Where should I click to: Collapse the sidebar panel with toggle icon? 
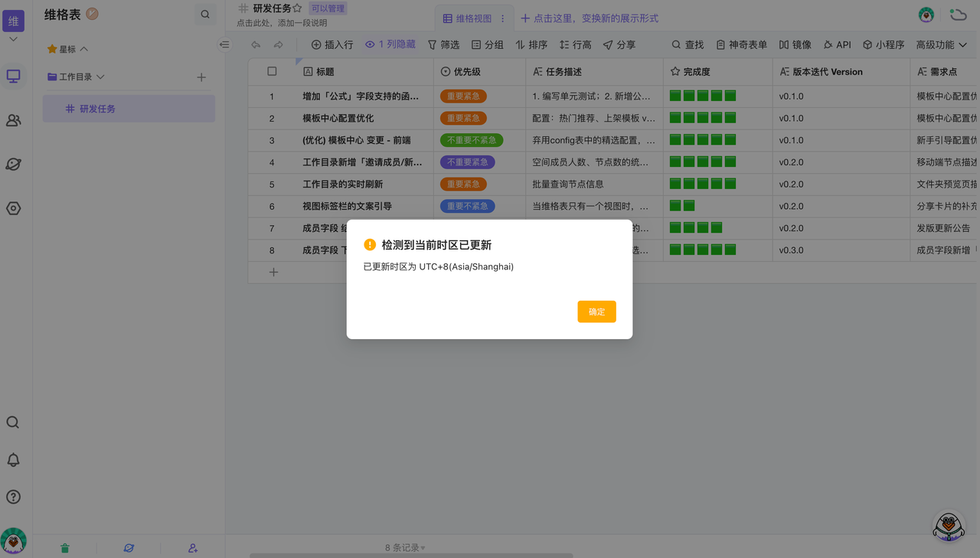[x=224, y=44]
